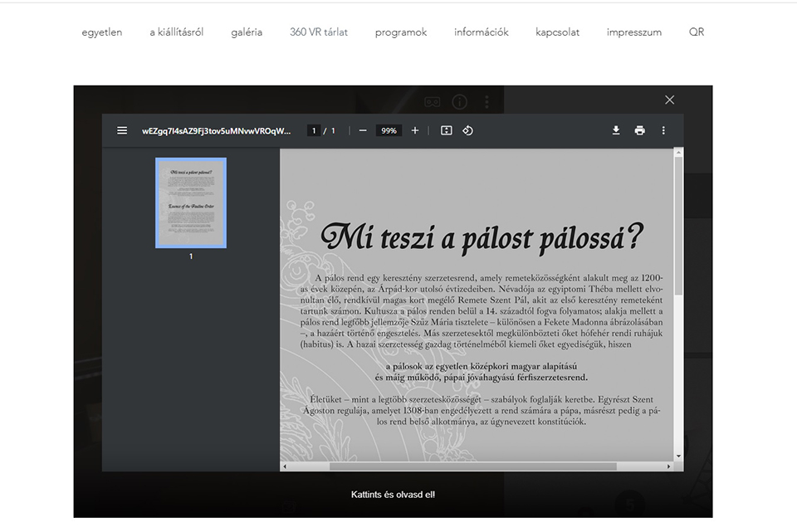Click the vertical scrollbar down arrow
Image resolution: width=797 pixels, height=532 pixels.
coord(678,456)
